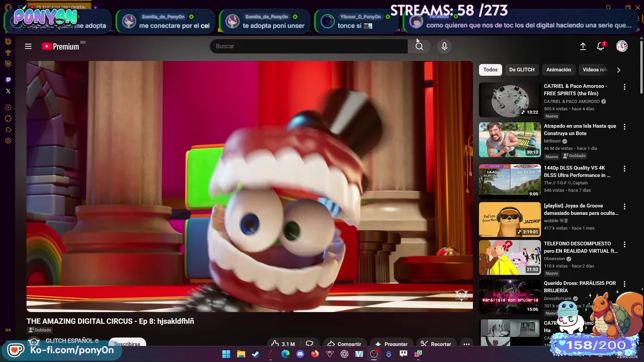The height and width of the screenshot is (362, 644).
Task: Open the sidebar settings gear
Action: (8, 141)
